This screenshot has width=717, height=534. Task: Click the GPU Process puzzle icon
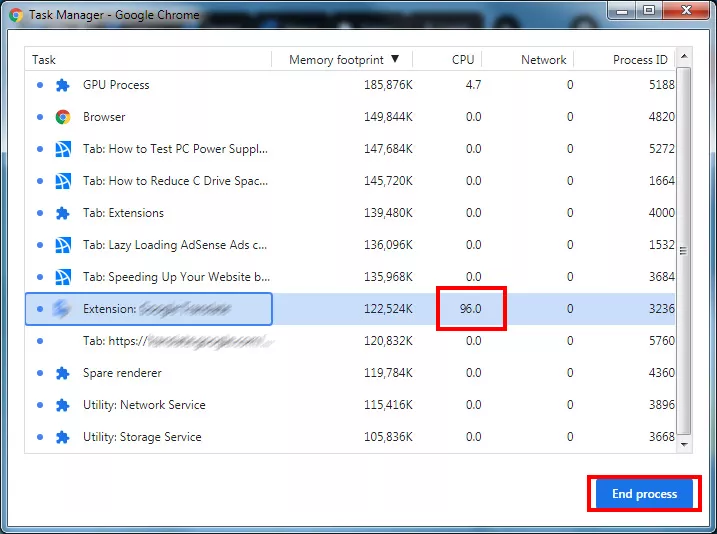(x=63, y=85)
